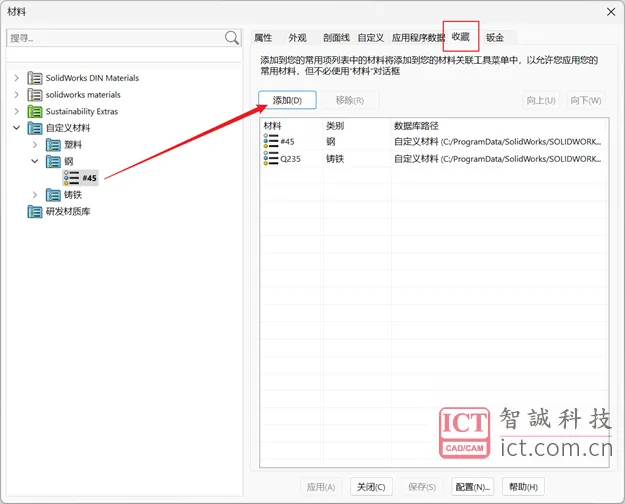Screen dimensions: 625x504
Task: Close the 材料 dialog with X
Action: (611, 12)
